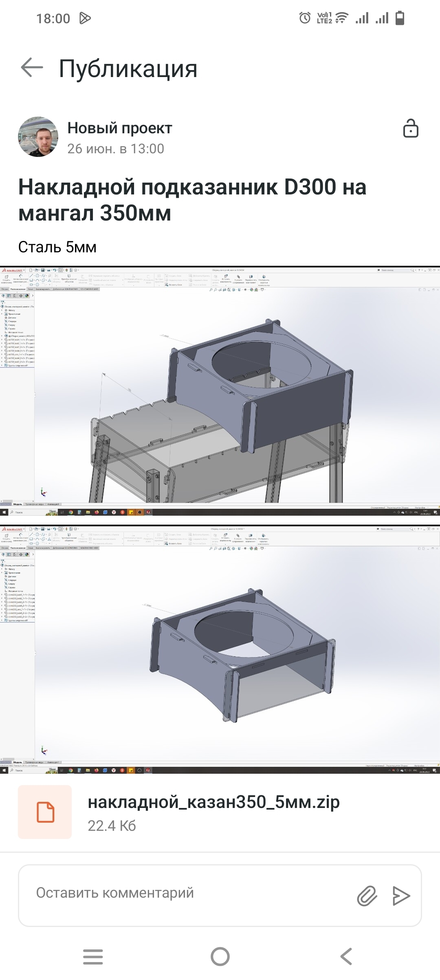
Task: Tap the back arrow next to Публикация
Action: tap(32, 68)
